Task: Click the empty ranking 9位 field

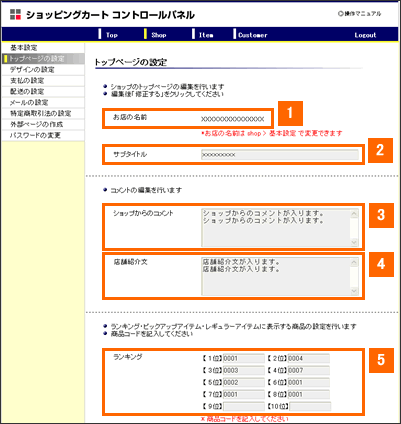Action: click(x=244, y=407)
